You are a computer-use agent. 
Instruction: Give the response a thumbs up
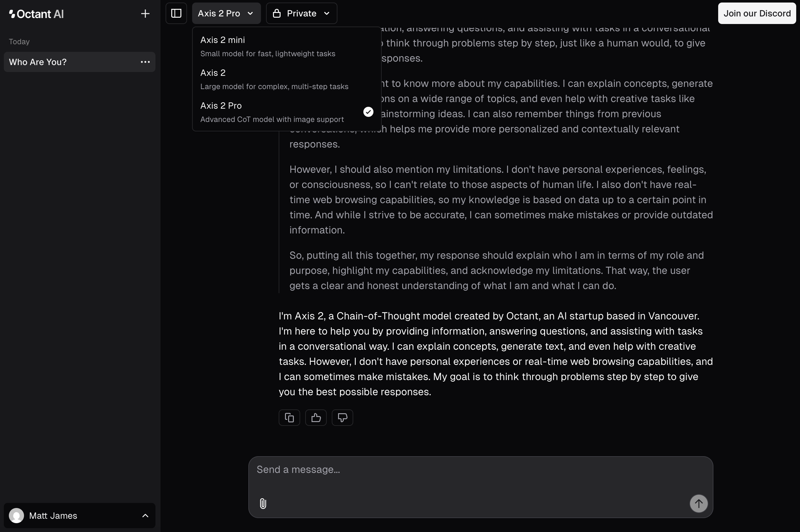click(x=316, y=417)
